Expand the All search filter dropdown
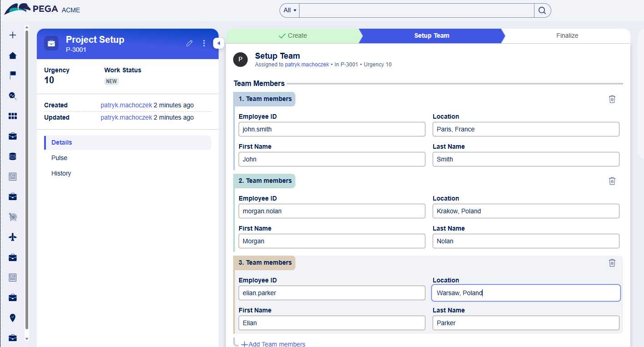Image resolution: width=644 pixels, height=347 pixels. click(290, 10)
